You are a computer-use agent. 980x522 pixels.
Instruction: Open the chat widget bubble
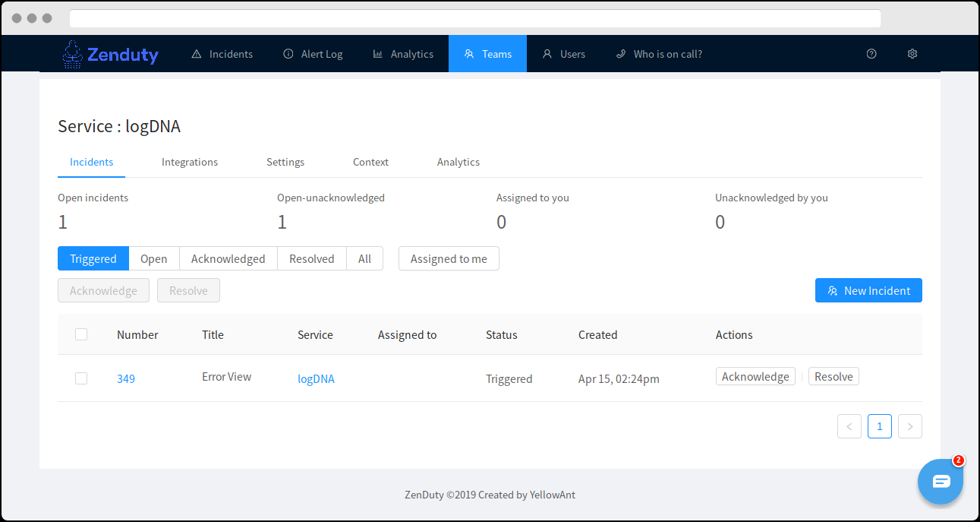click(941, 481)
